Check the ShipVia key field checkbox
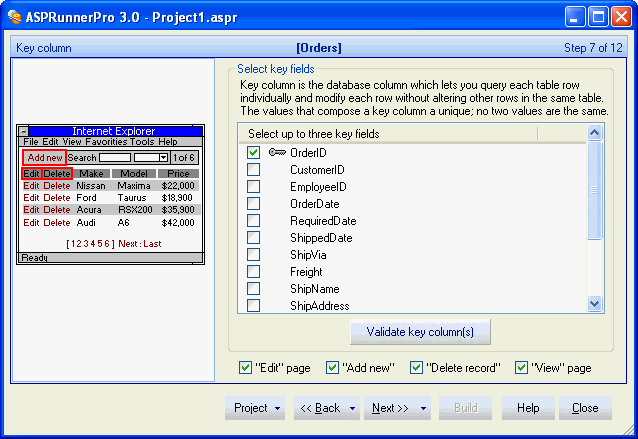 coord(253,255)
